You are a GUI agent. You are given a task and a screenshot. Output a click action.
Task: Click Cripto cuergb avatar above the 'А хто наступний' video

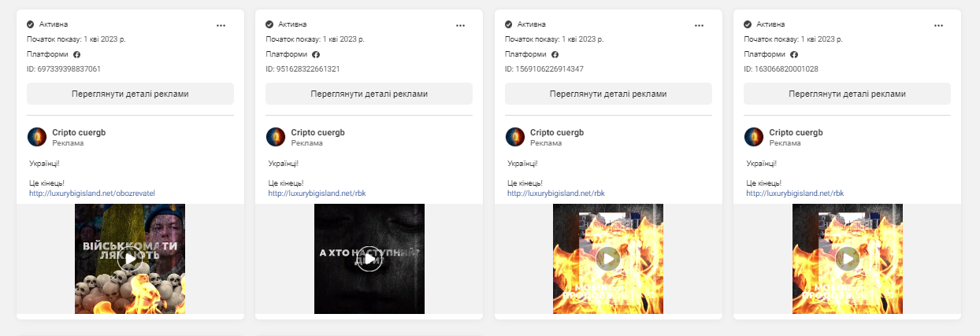(276, 137)
